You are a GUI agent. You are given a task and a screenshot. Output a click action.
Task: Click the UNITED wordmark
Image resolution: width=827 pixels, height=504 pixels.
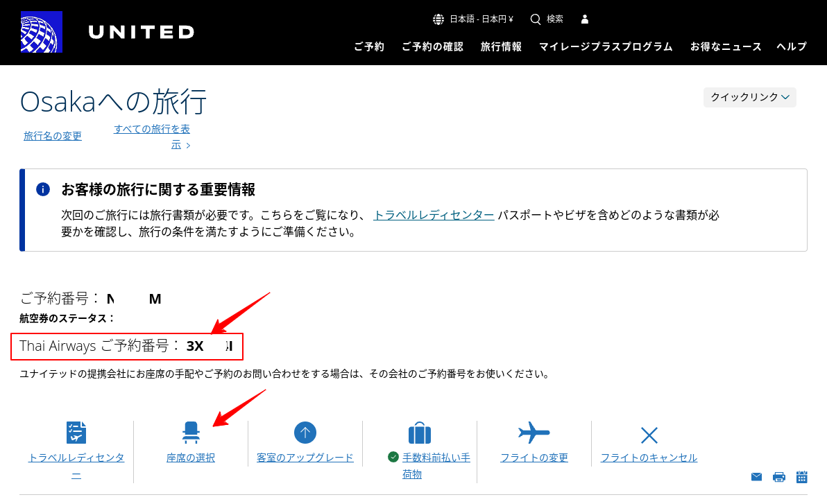[142, 32]
